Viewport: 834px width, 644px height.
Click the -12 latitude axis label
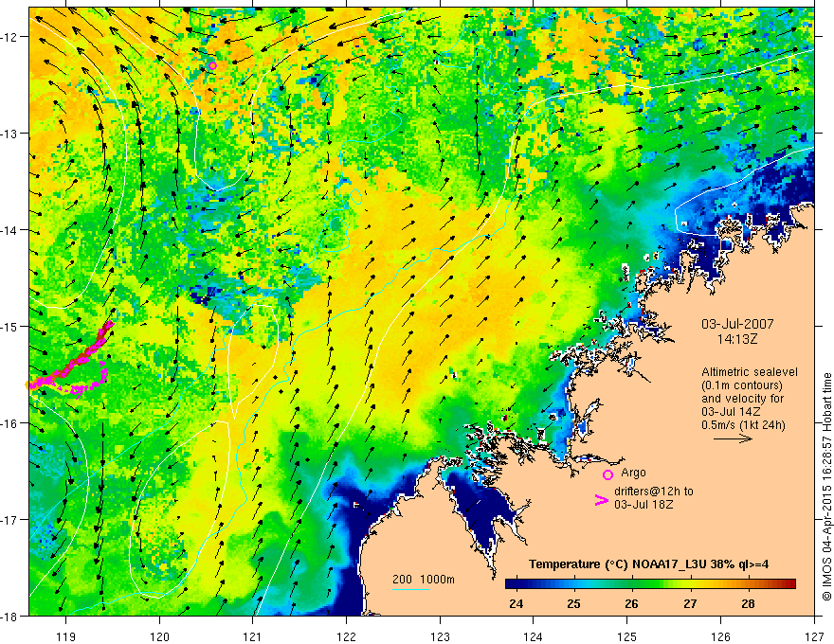point(10,37)
